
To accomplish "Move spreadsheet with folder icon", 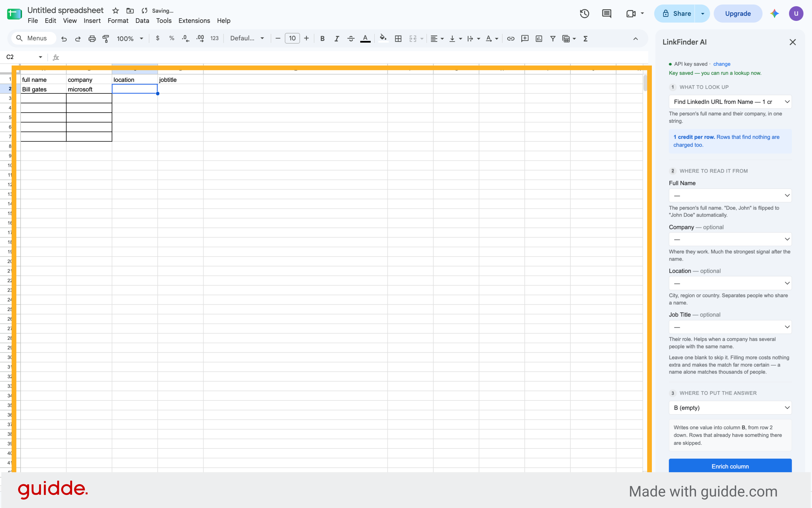I will click(130, 11).
